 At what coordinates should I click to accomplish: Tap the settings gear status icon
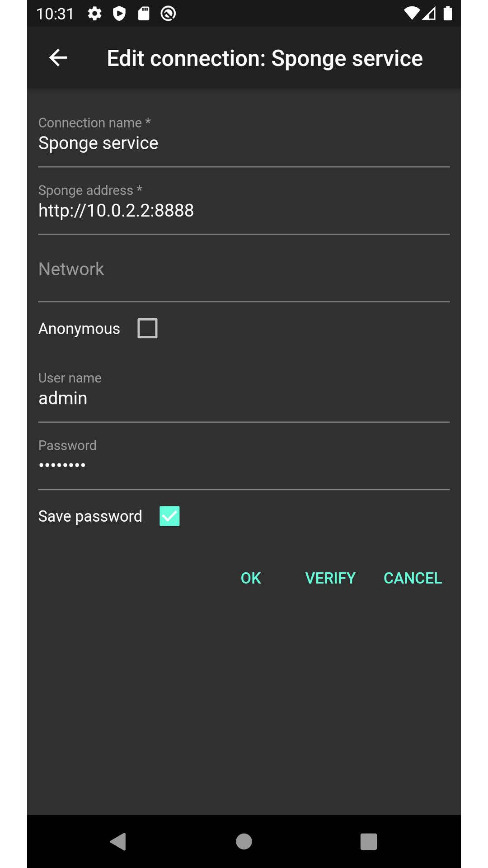[x=94, y=14]
